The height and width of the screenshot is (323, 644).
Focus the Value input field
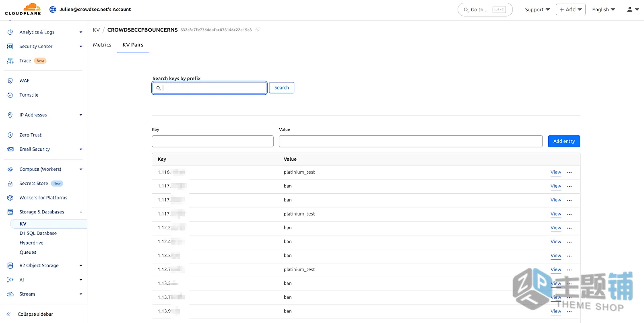(x=411, y=141)
